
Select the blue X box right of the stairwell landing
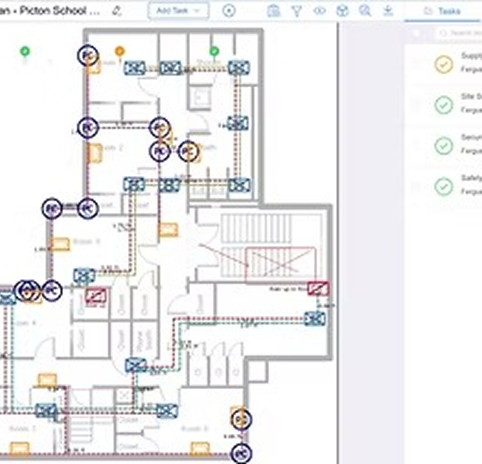315,319
